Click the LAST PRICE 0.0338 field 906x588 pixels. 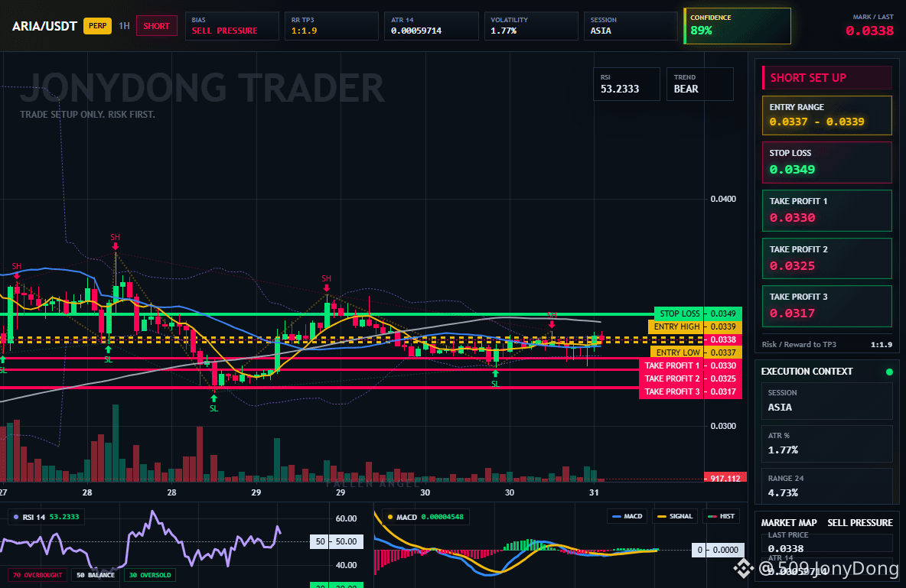pos(827,543)
